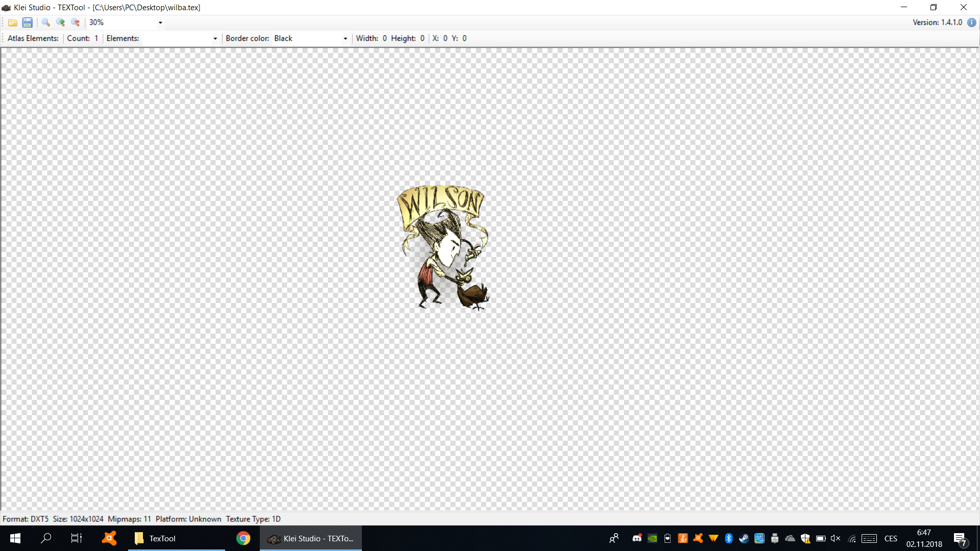The width and height of the screenshot is (980, 551).
Task: Click the Open file folder icon
Action: [13, 22]
